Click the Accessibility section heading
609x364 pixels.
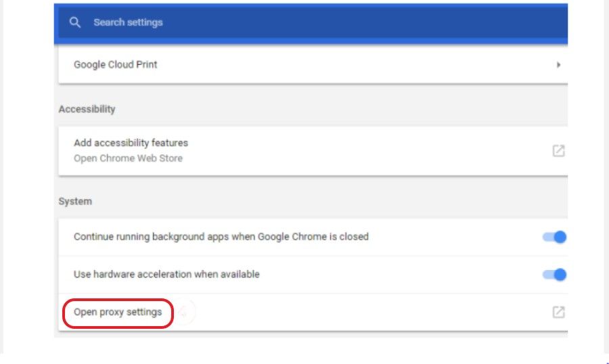point(87,109)
